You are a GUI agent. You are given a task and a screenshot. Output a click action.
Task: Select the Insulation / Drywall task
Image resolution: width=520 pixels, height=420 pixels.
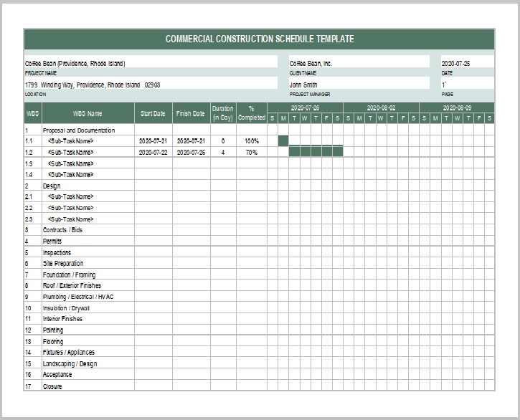pyautogui.click(x=66, y=308)
